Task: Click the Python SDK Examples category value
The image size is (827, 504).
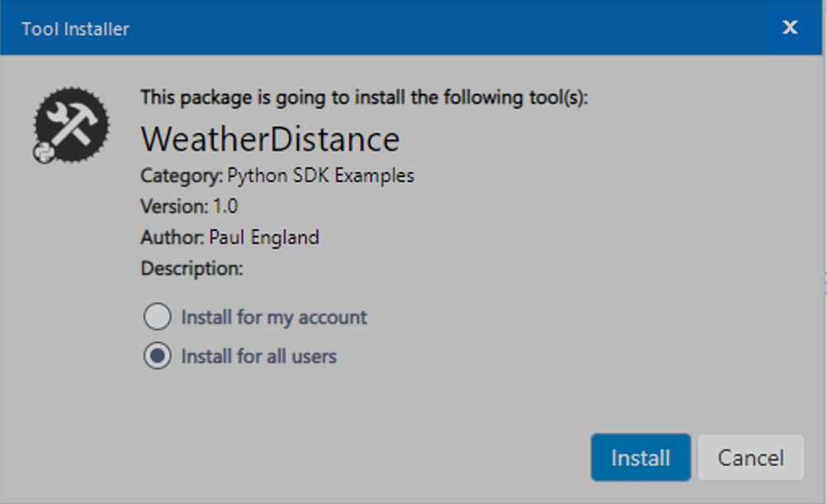Action: (x=321, y=175)
